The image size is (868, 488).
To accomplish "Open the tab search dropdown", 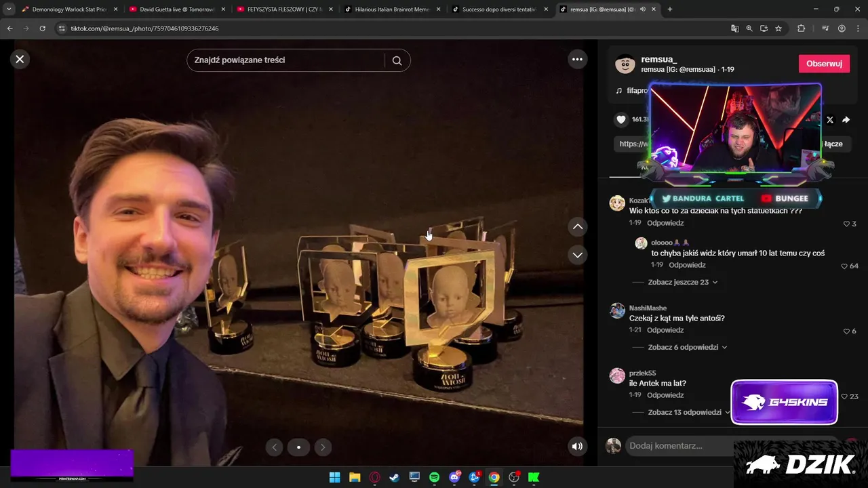I will (9, 9).
